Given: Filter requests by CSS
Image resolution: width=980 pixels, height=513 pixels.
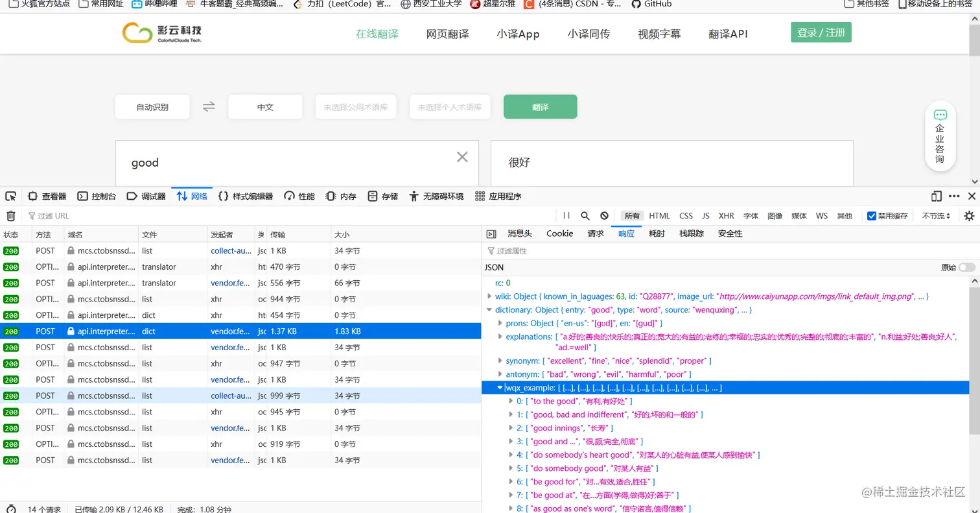Looking at the screenshot, I should click(686, 216).
